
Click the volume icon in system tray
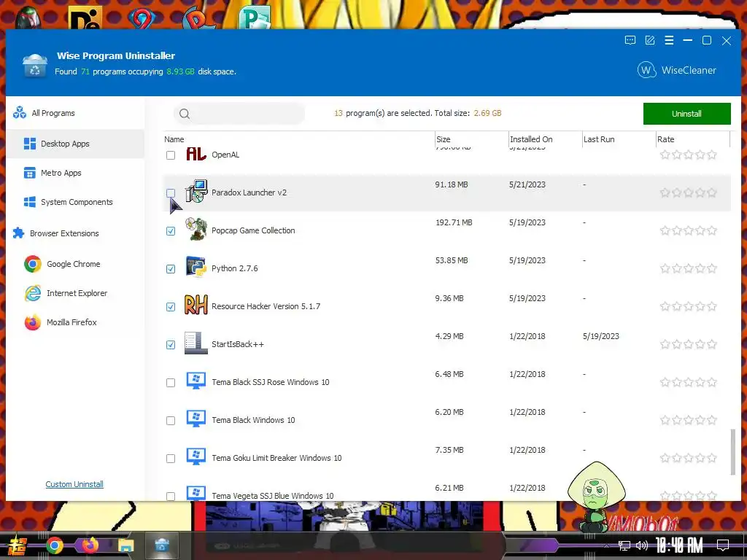tap(642, 545)
